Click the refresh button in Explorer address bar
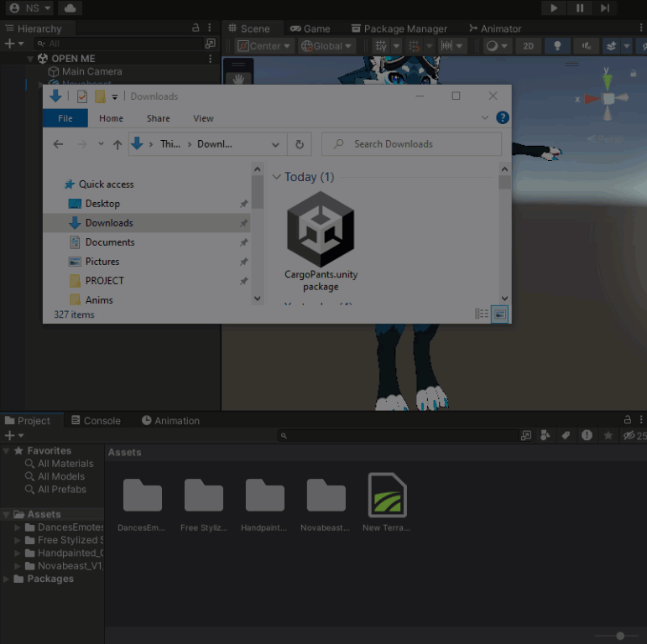Screen dimensions: 647x644 pos(300,144)
